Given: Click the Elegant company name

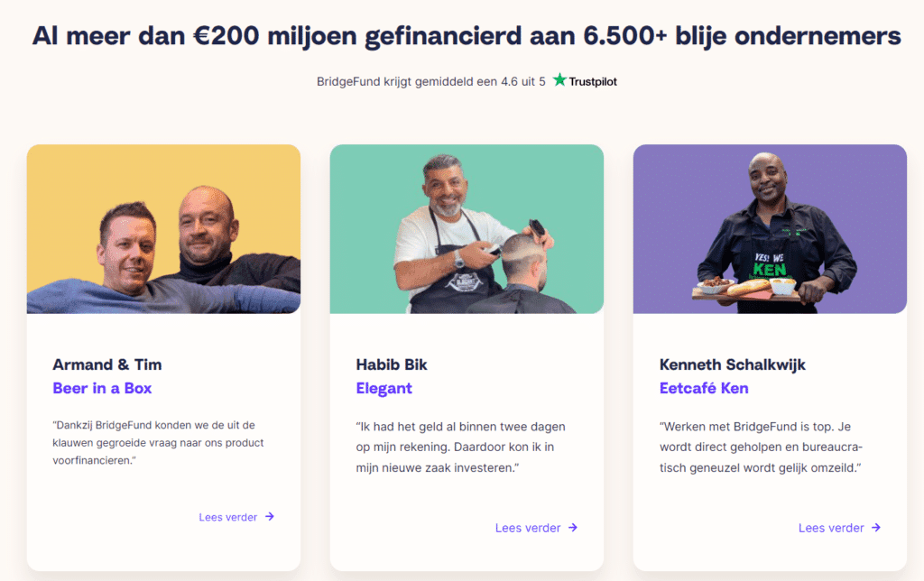Looking at the screenshot, I should pyautogui.click(x=384, y=388).
